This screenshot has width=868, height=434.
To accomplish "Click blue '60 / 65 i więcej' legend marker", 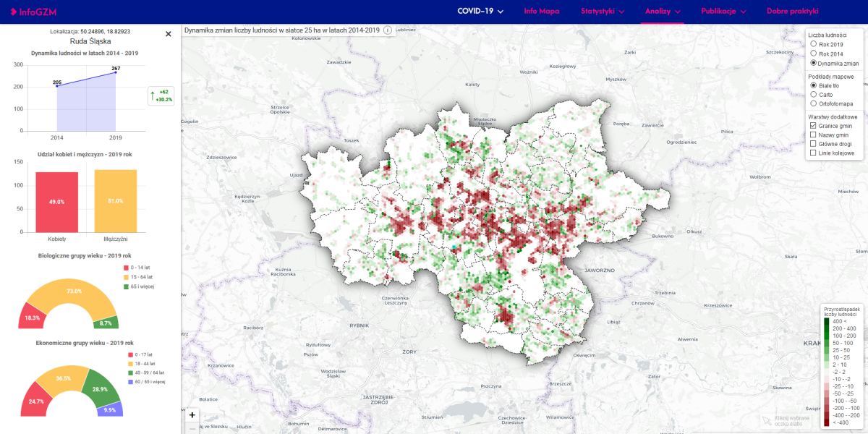I will pyautogui.click(x=126, y=381).
